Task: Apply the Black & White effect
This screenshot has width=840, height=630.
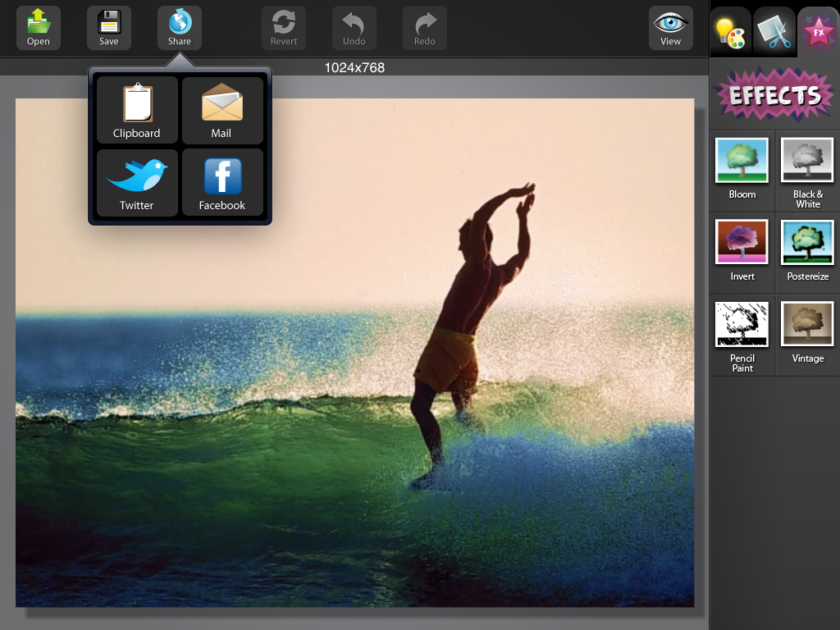Action: click(808, 170)
